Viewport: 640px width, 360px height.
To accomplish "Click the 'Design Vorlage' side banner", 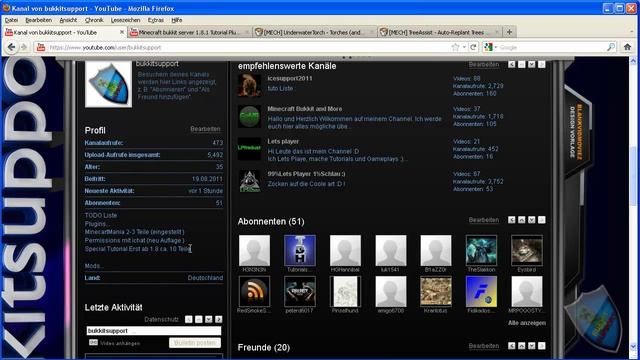I will click(576, 133).
